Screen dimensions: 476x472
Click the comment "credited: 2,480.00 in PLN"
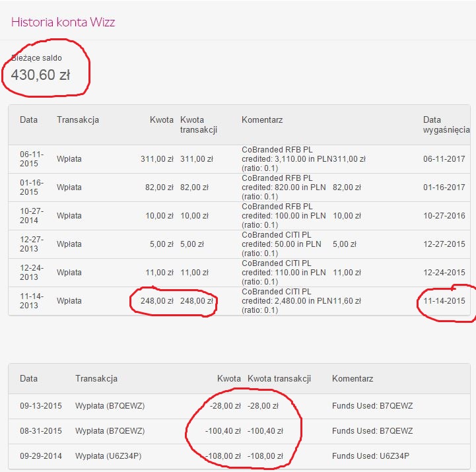tap(287, 301)
